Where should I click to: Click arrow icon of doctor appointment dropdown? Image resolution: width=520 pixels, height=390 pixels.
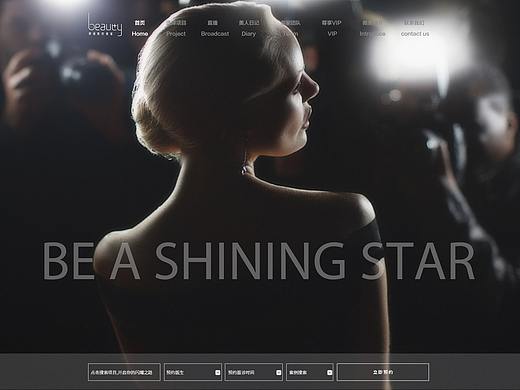pyautogui.click(x=218, y=372)
